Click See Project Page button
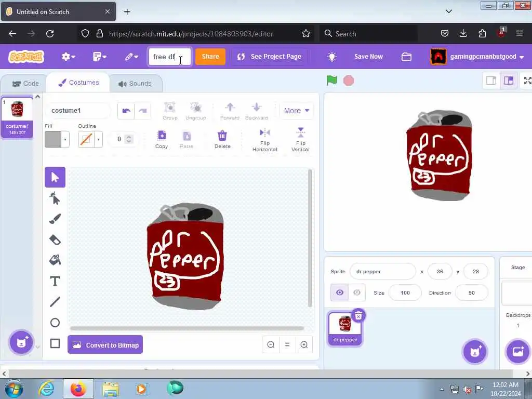The height and width of the screenshot is (399, 532). pyautogui.click(x=270, y=57)
